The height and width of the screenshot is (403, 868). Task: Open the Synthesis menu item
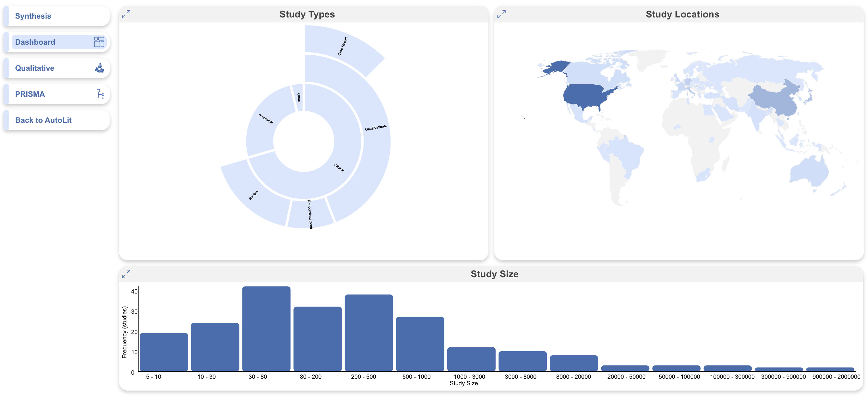point(33,16)
